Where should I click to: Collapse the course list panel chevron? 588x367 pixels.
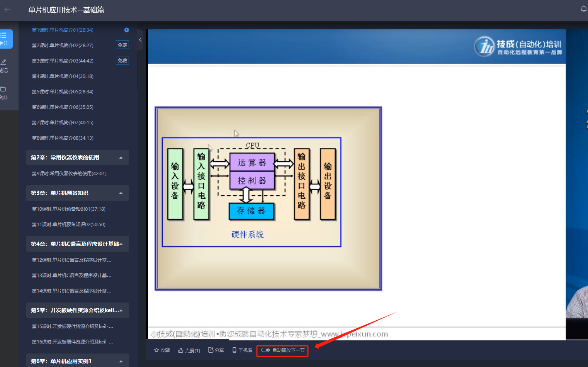coord(140,40)
